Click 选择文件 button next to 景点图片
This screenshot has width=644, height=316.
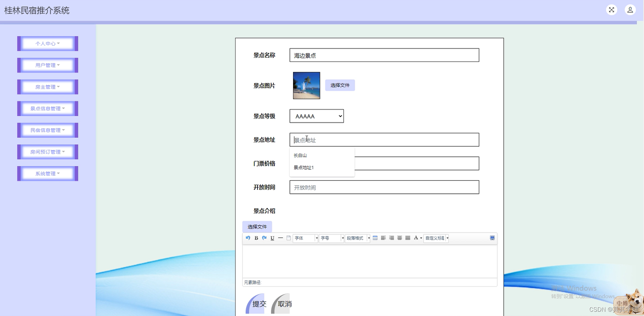340,85
